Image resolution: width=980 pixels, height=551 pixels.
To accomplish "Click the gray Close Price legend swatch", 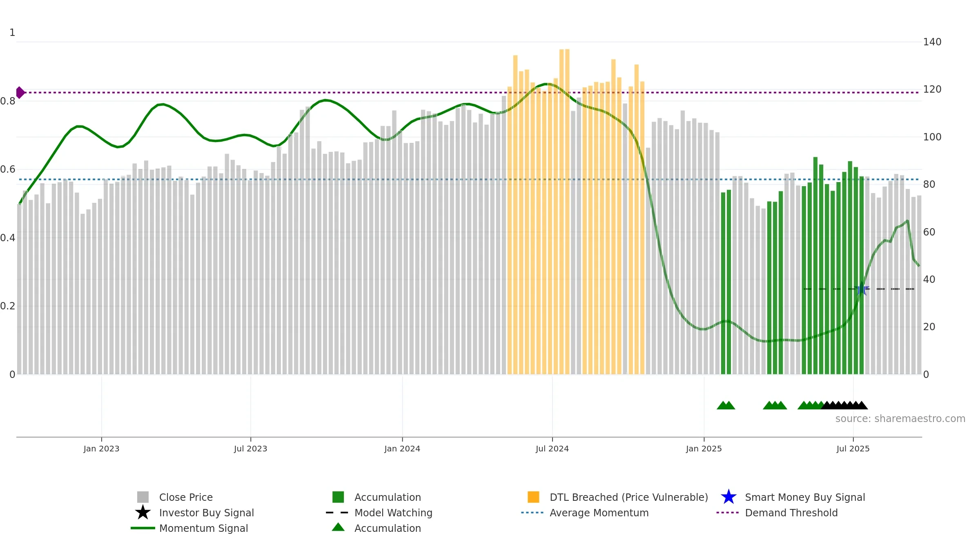I will pyautogui.click(x=143, y=497).
